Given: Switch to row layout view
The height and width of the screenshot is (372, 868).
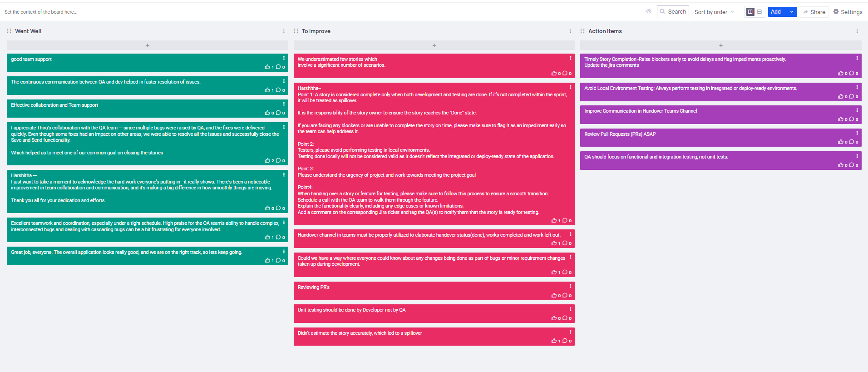Looking at the screenshot, I should pyautogui.click(x=759, y=12).
